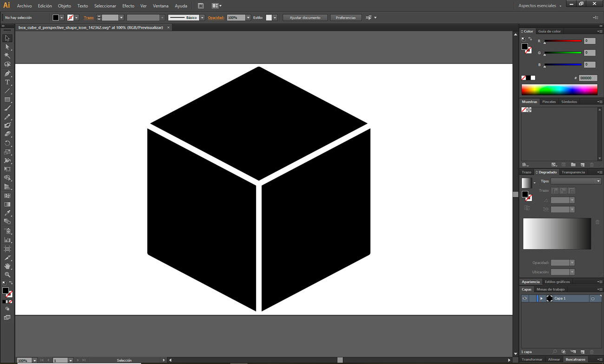Click the Ajustar documento button
The width and height of the screenshot is (604, 364).
[x=305, y=18]
